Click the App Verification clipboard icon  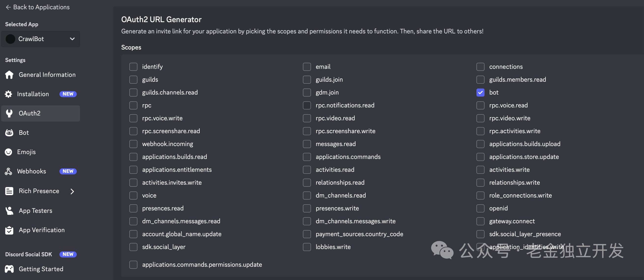click(9, 230)
